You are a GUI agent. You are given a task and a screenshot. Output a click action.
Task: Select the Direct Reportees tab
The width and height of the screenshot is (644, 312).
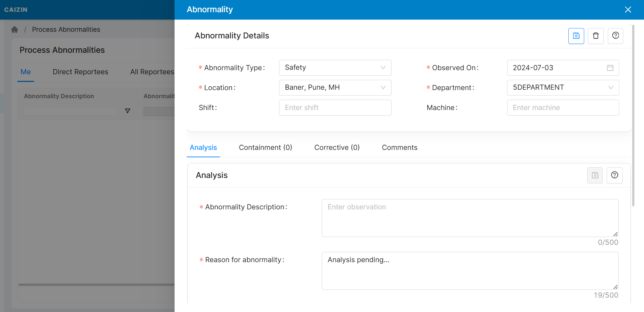(80, 72)
